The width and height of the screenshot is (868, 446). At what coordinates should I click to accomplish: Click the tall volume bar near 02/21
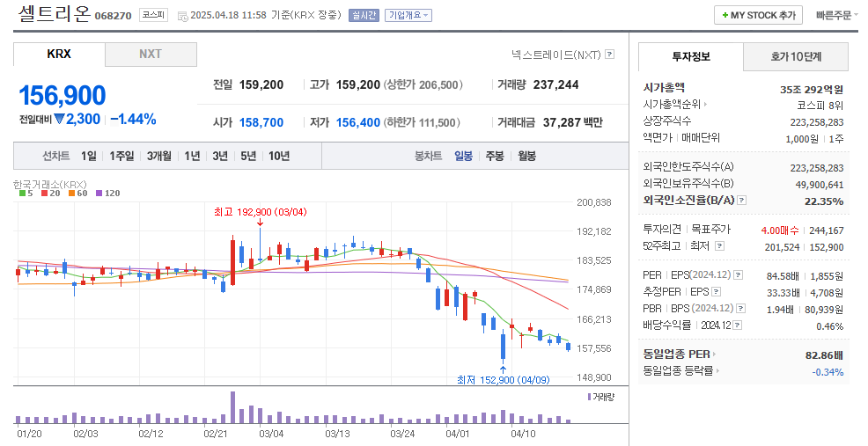(232, 407)
